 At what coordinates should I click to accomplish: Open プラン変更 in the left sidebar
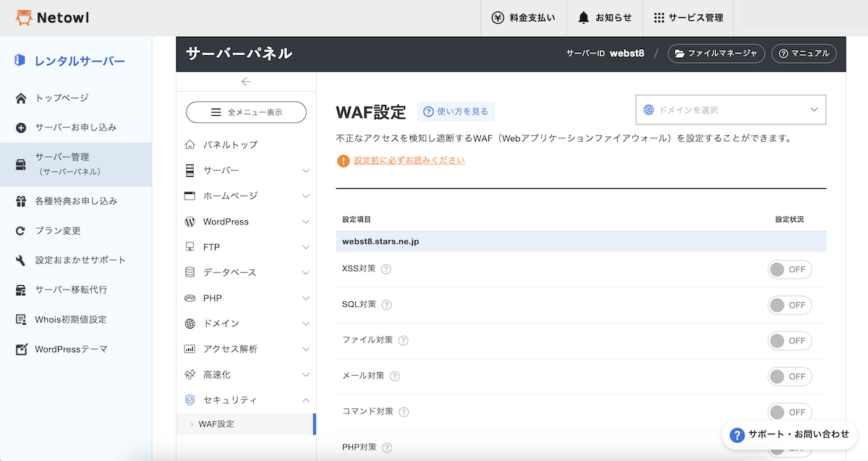[76, 231]
